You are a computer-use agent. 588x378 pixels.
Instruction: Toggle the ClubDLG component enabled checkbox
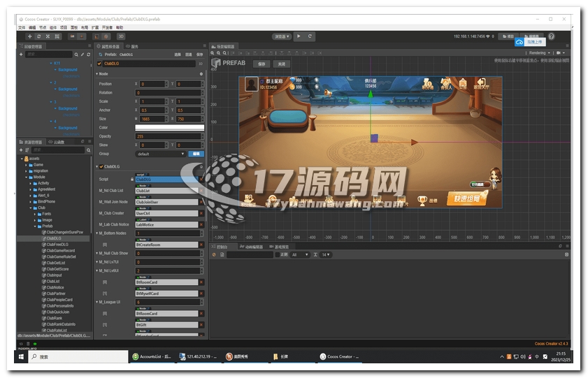[101, 167]
